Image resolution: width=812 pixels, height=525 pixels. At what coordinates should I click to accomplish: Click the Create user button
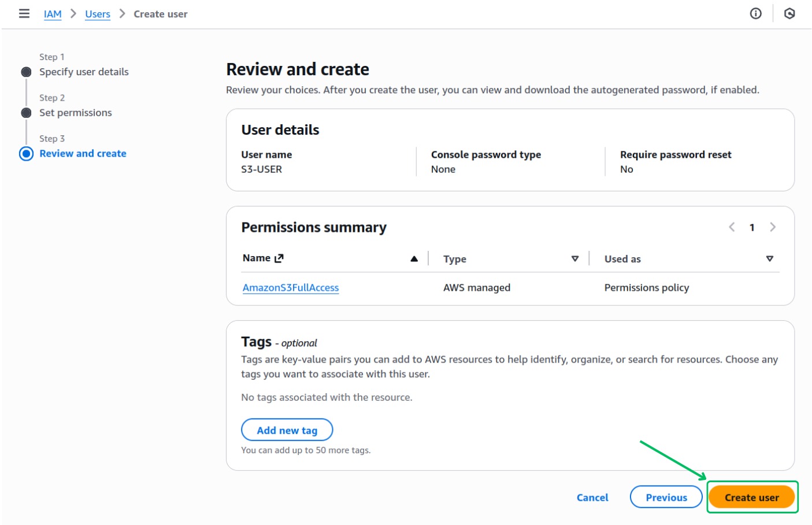(x=752, y=497)
